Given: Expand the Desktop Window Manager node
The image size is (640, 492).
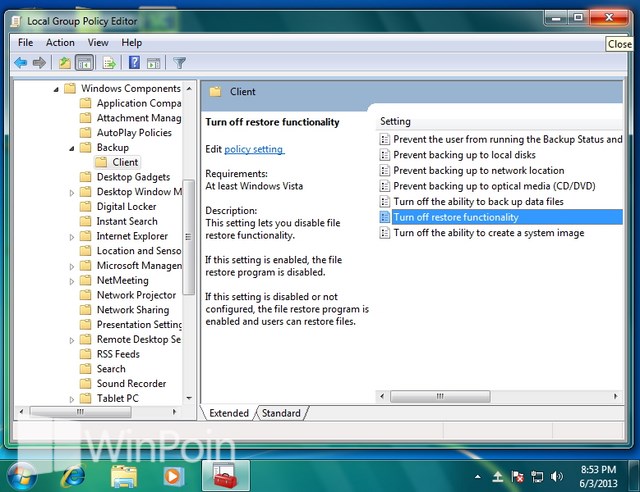Looking at the screenshot, I should pos(72,192).
